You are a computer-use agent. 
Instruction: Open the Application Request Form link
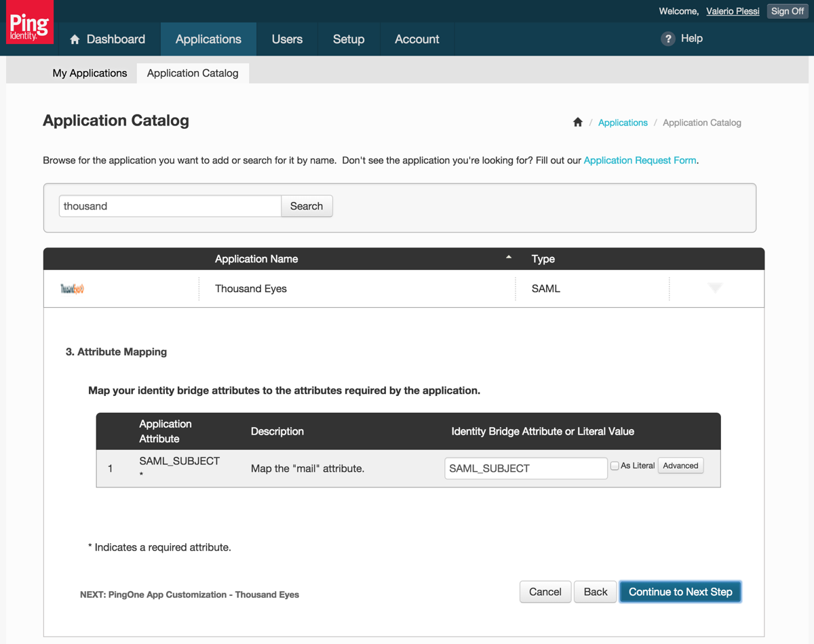click(640, 161)
